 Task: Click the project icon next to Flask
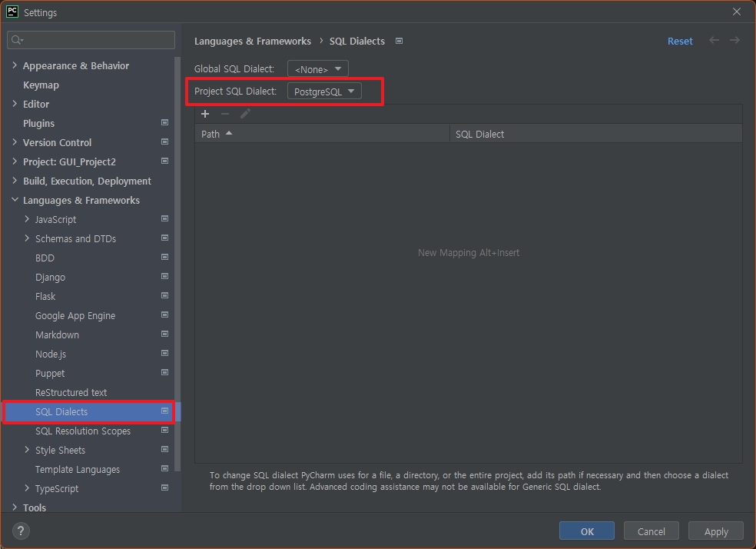[x=164, y=296]
